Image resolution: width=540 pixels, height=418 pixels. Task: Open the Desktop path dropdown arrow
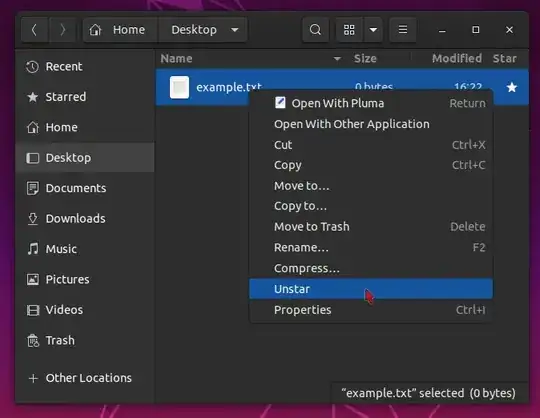[235, 30]
